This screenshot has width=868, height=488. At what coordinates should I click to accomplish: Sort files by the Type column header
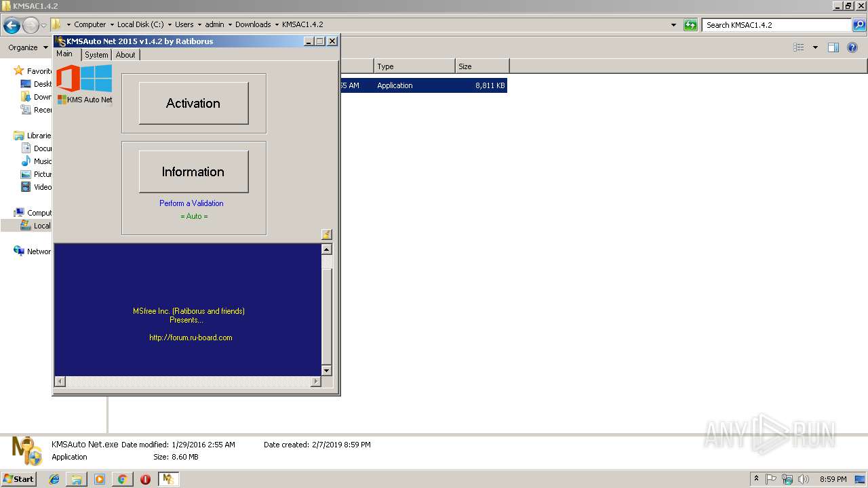tap(414, 66)
